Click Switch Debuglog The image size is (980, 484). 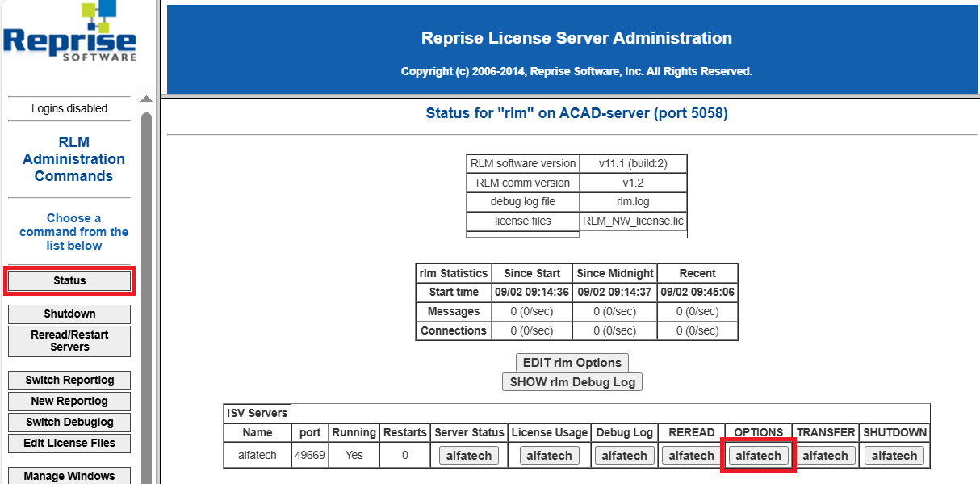(69, 422)
